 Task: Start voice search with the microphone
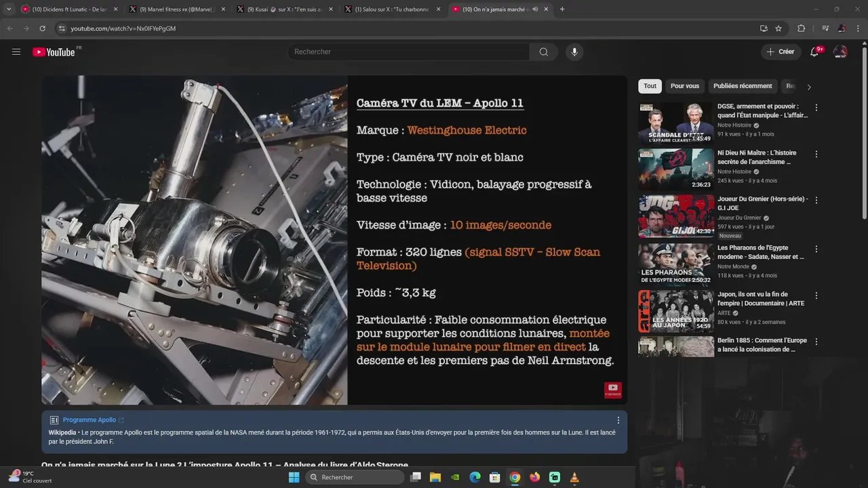(574, 52)
